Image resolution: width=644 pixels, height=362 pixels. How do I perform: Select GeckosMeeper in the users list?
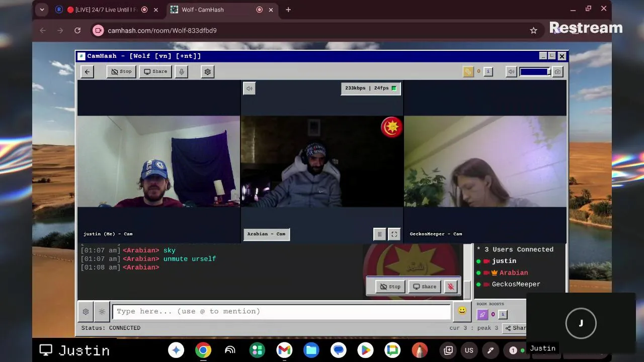click(x=516, y=284)
